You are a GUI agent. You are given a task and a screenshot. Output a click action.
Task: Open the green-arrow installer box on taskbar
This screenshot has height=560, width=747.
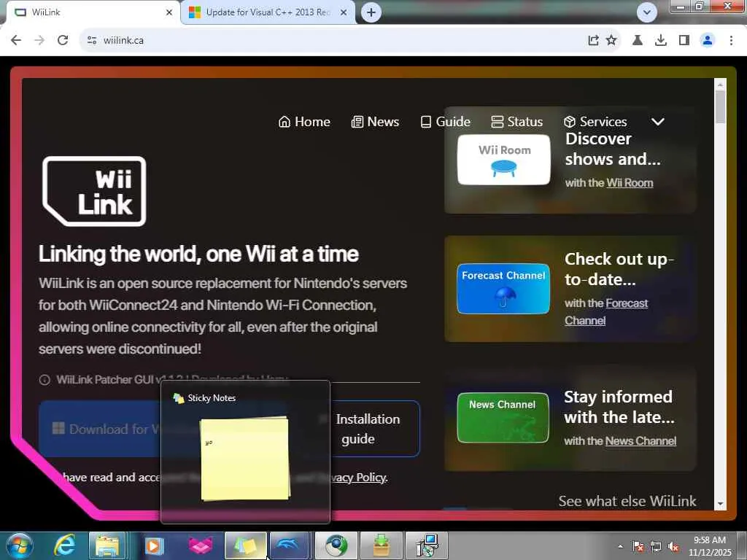[382, 545]
